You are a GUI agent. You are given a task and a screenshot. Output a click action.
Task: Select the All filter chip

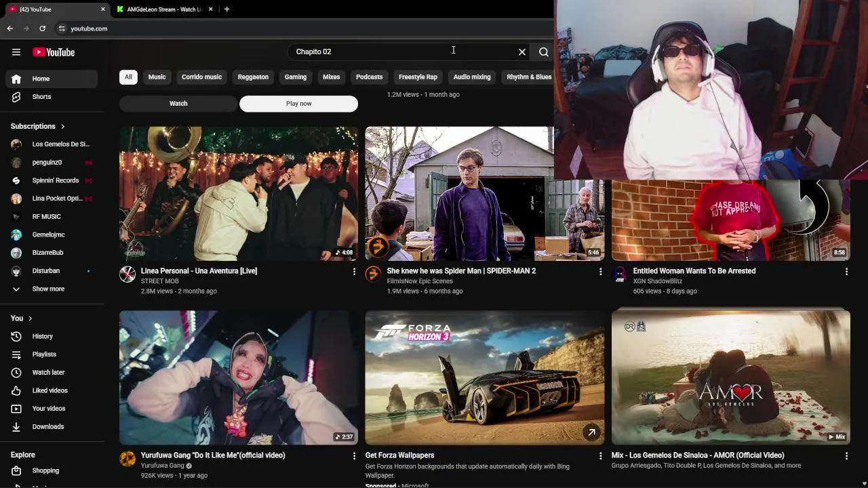point(128,77)
